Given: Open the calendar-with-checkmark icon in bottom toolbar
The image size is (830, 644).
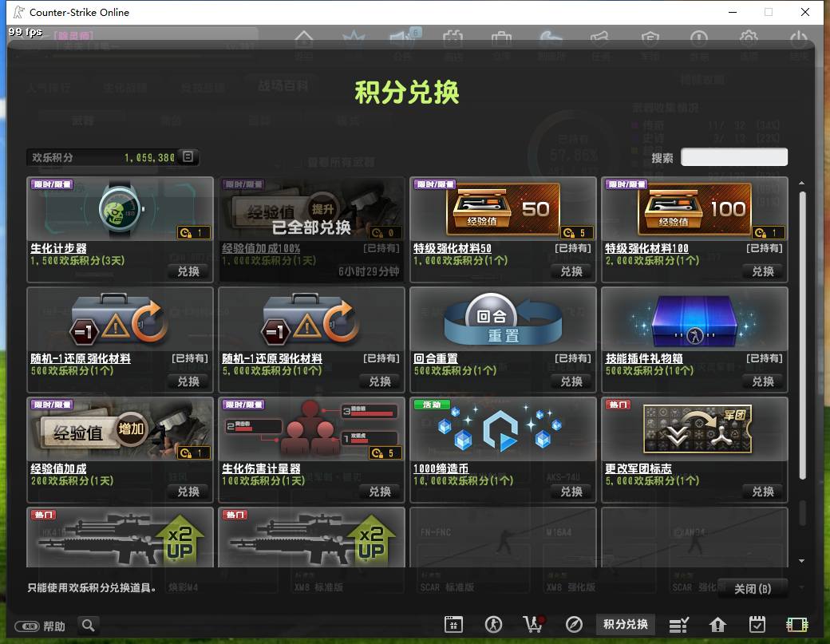Looking at the screenshot, I should 757,625.
